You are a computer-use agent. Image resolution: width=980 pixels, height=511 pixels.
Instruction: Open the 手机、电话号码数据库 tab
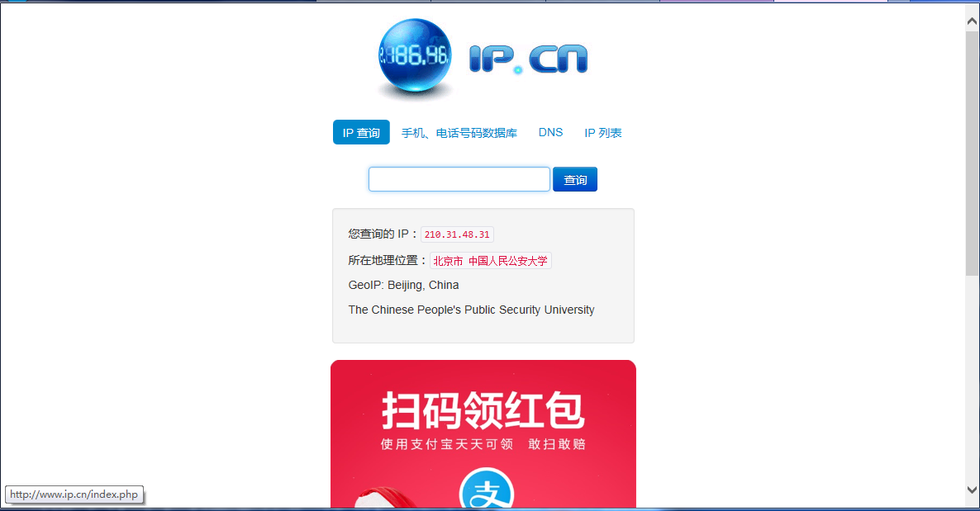[x=459, y=133]
